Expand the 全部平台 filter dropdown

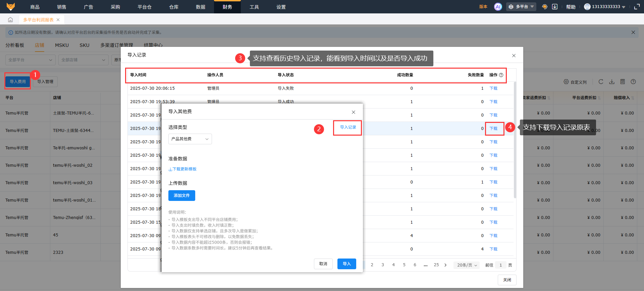click(30, 60)
